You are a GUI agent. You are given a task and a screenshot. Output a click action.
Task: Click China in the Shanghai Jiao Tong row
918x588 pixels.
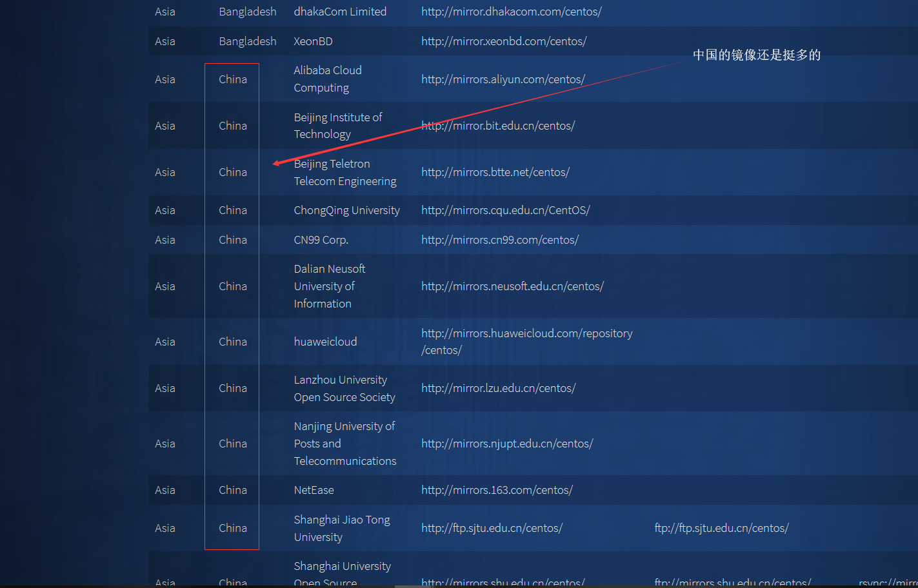[233, 528]
